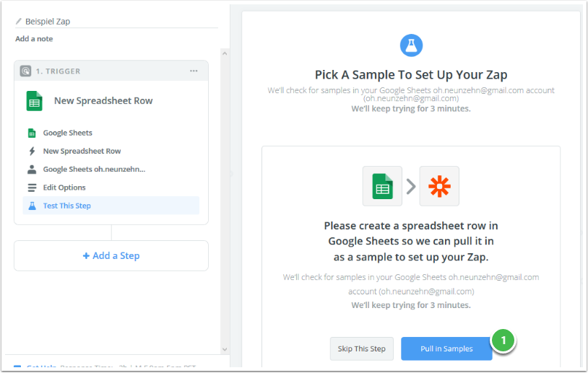Click the 1. TRIGGER header label

(x=58, y=71)
